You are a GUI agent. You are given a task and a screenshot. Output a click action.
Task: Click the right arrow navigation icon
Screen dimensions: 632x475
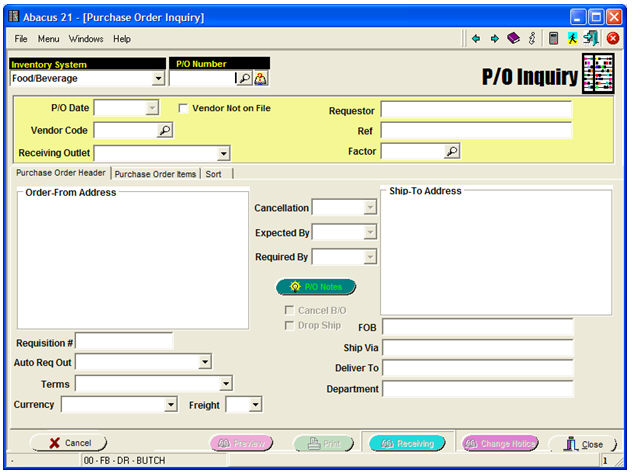(x=494, y=39)
